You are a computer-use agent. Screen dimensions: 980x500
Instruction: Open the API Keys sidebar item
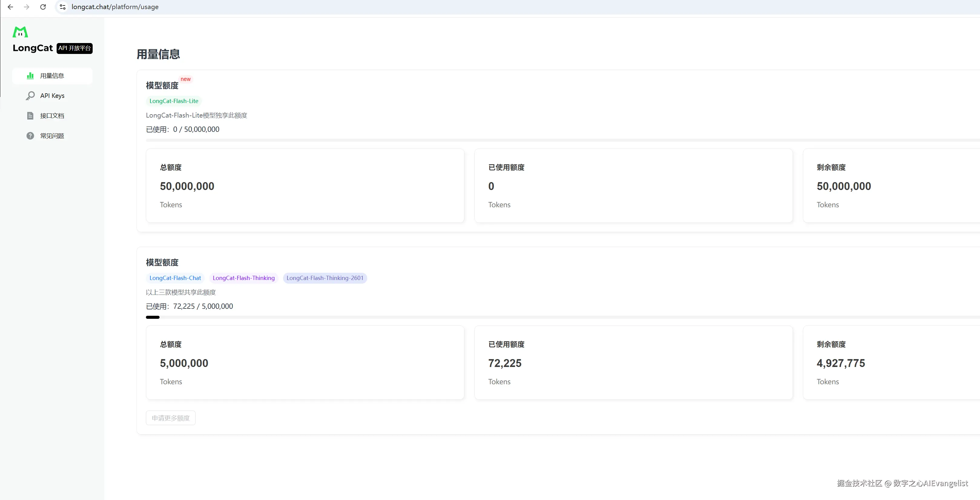pyautogui.click(x=52, y=95)
